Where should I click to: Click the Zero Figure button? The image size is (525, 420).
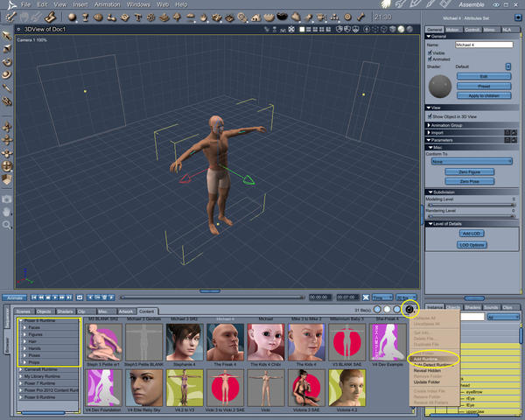[469, 171]
